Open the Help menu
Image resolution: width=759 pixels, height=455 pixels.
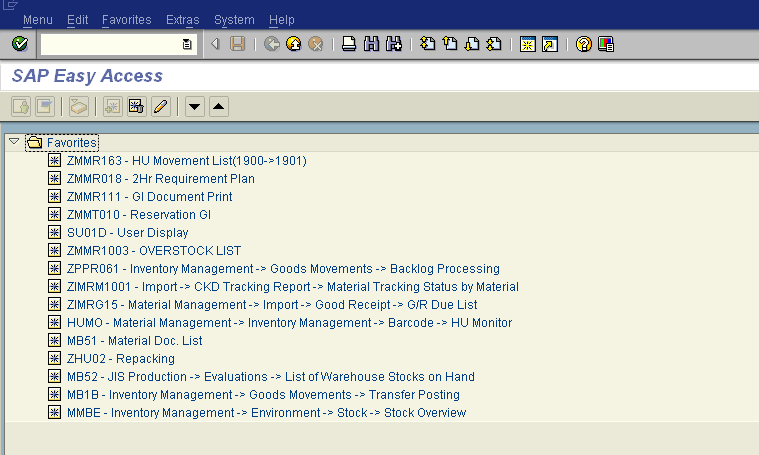(282, 20)
